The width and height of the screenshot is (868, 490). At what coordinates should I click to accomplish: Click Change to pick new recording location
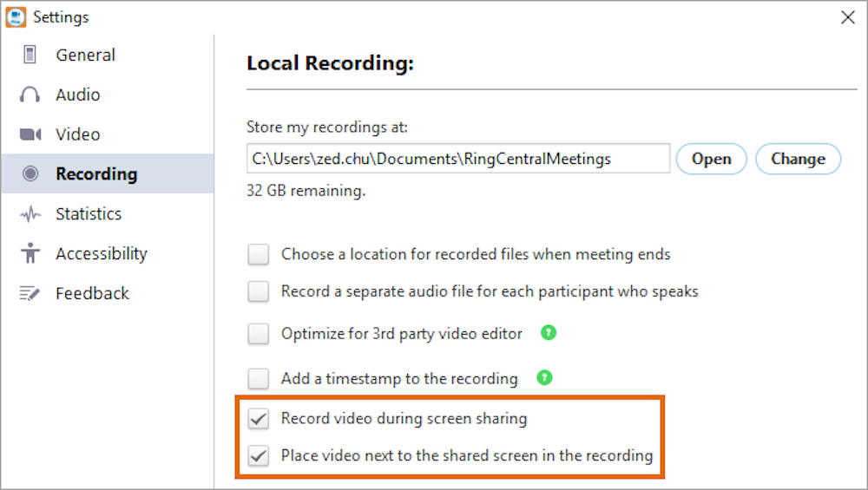(798, 159)
